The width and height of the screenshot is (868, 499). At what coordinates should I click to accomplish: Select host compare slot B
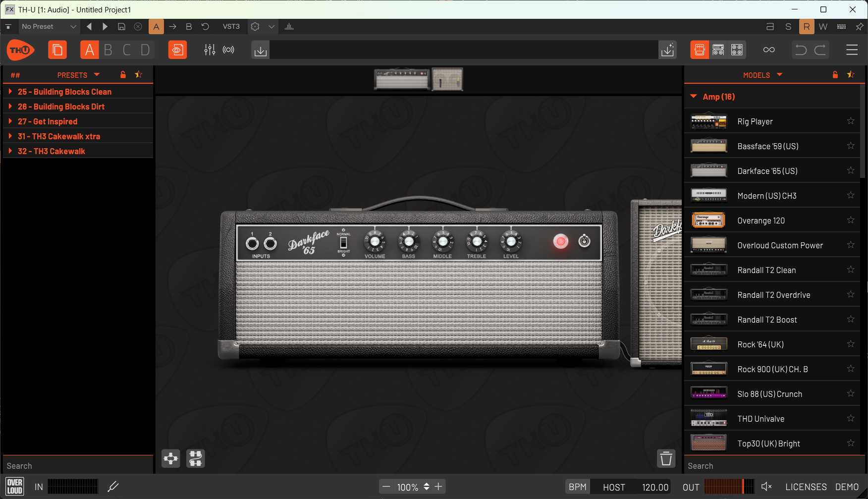[x=189, y=27]
